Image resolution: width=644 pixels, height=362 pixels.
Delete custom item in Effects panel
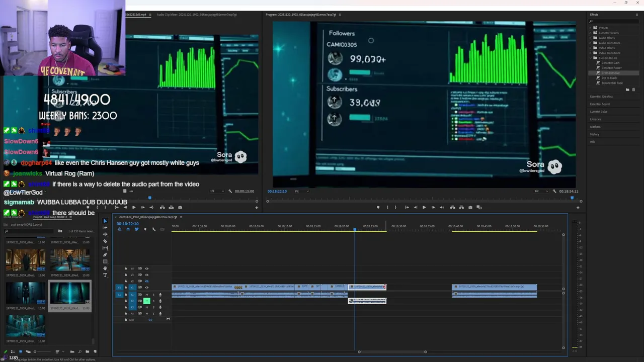633,89
